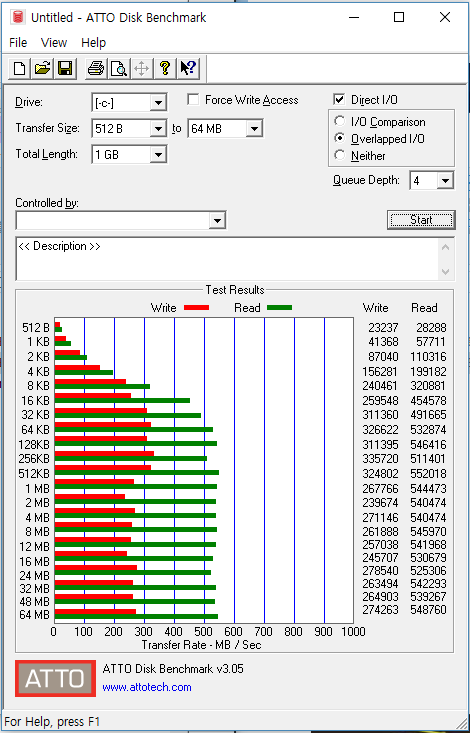This screenshot has width=470, height=733.
Task: Click the Transfer Rate - MB / Sec label
Action: (x=202, y=645)
